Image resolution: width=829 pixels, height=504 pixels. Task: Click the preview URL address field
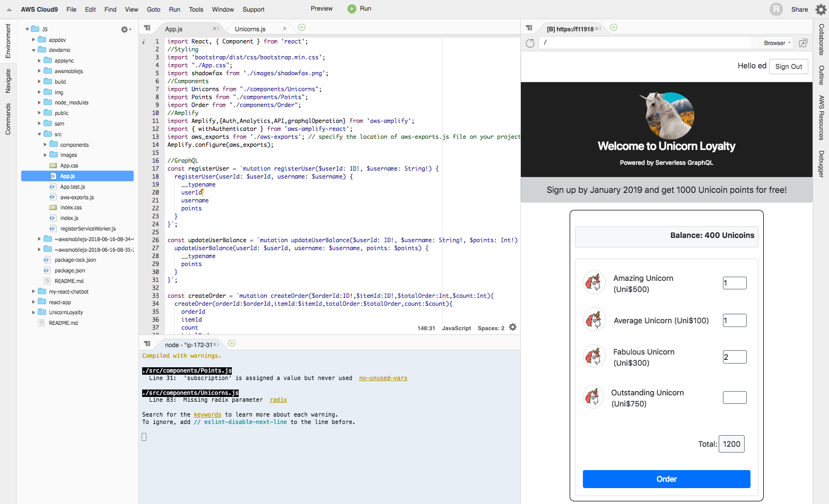click(x=645, y=43)
